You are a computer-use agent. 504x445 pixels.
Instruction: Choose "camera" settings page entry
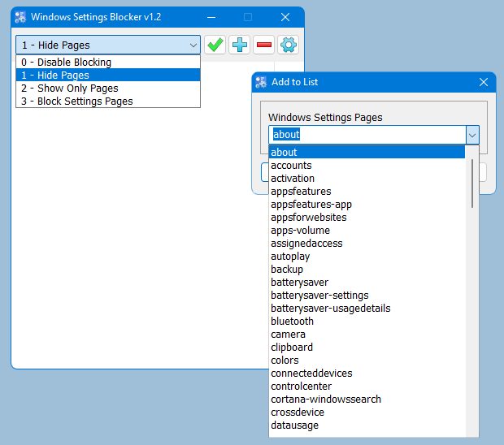pyautogui.click(x=288, y=335)
